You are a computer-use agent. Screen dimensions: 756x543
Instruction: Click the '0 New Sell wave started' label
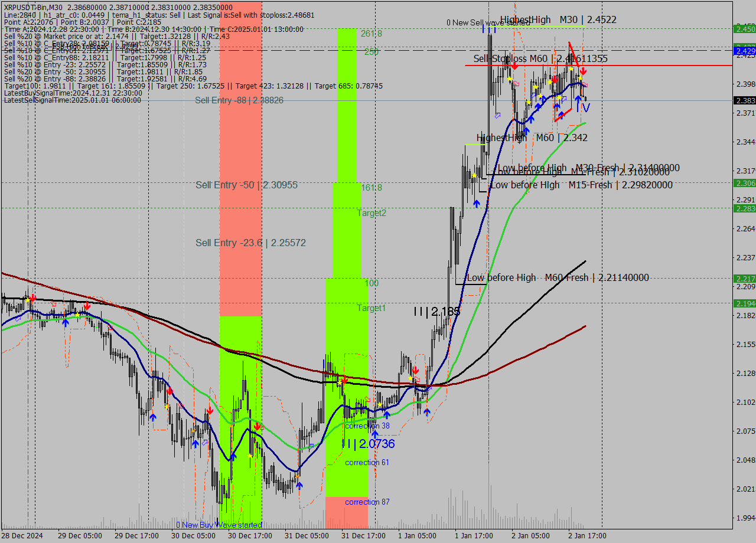point(488,23)
